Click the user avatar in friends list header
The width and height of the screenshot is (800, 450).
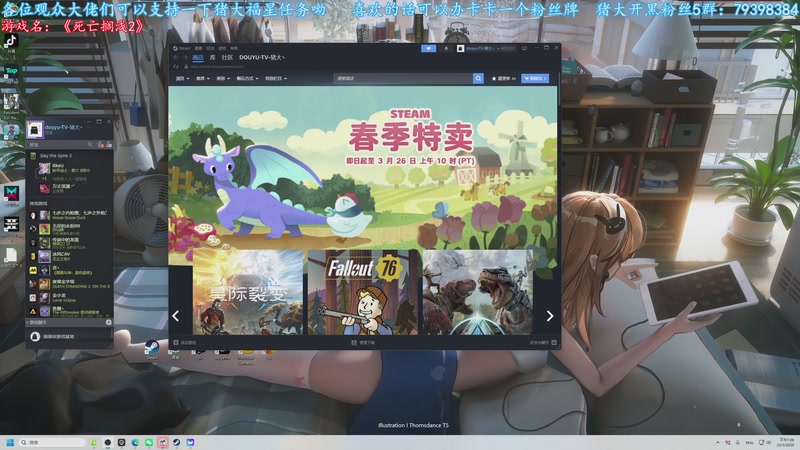35,130
